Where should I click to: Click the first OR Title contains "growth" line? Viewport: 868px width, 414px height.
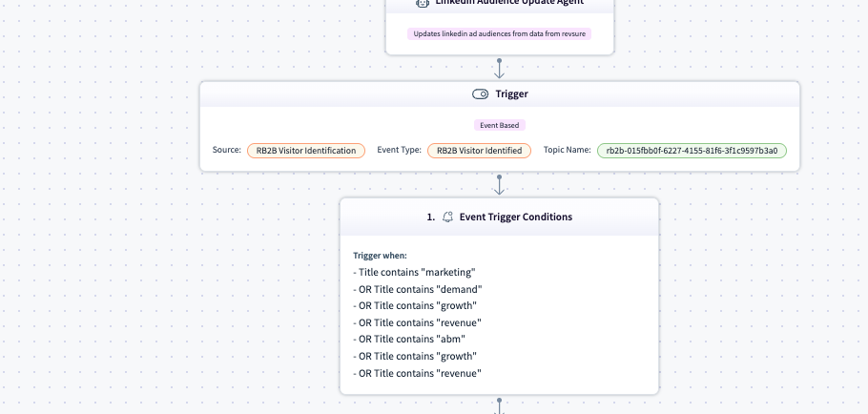[415, 306]
